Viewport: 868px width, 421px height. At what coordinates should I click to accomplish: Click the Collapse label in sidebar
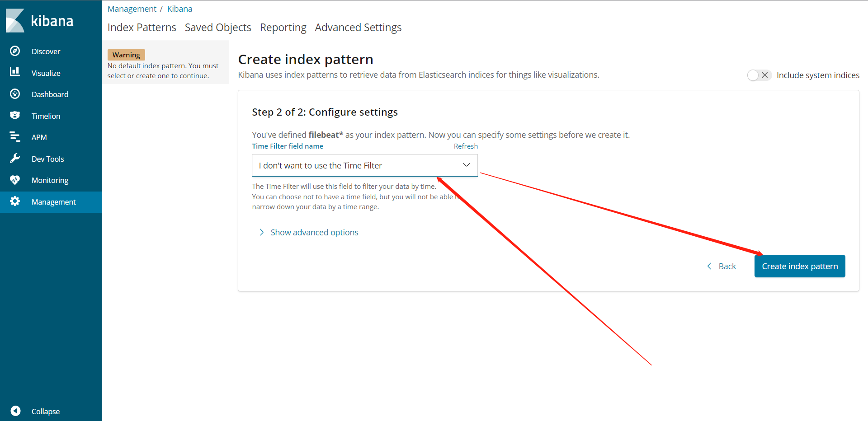point(46,412)
